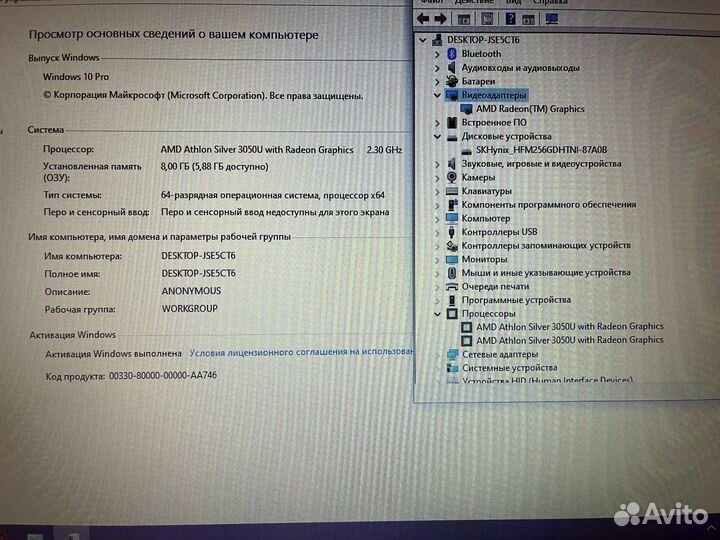Toggle the console tree toolbar icon
This screenshot has height=540, width=720.
(x=464, y=19)
